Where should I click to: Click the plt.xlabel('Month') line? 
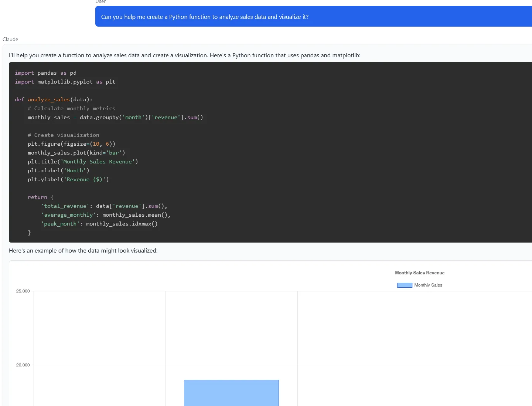point(58,170)
